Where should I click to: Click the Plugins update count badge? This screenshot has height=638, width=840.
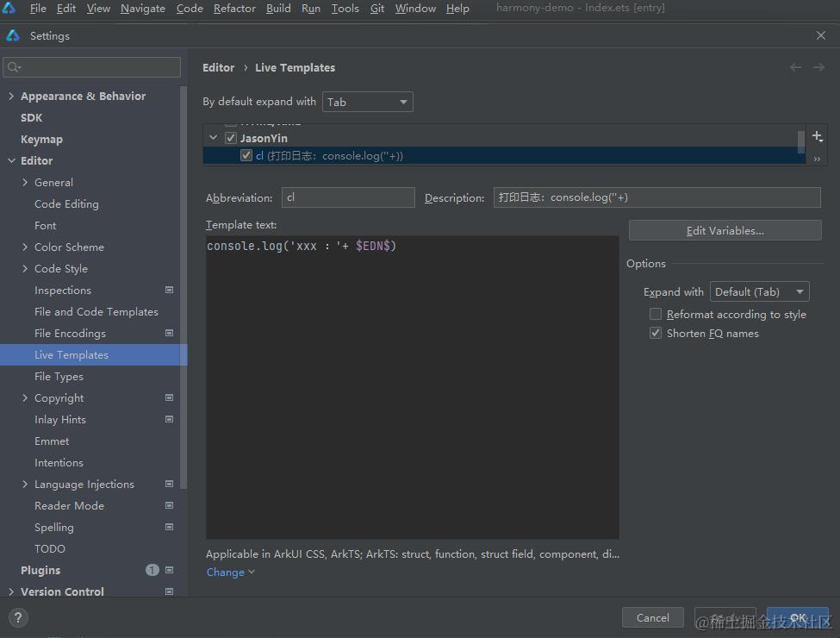[x=152, y=570]
